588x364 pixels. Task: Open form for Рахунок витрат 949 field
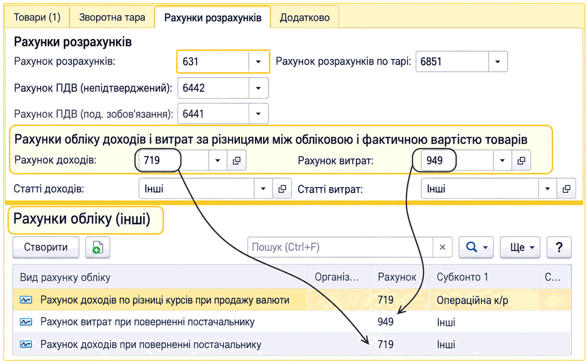click(521, 161)
